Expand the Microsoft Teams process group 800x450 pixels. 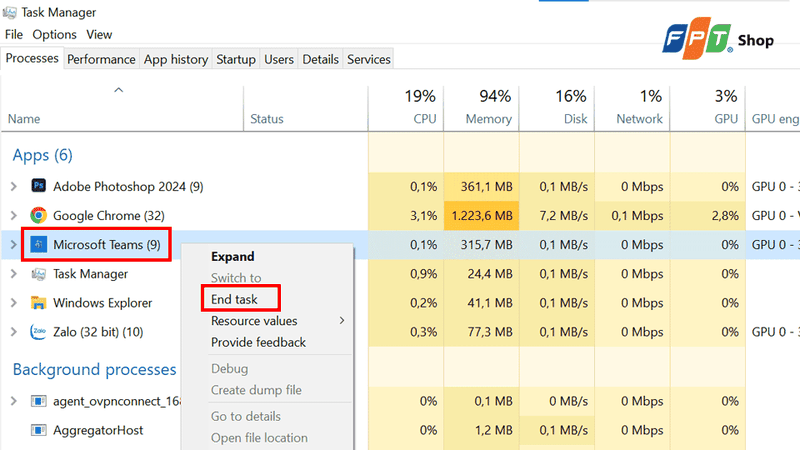point(14,245)
